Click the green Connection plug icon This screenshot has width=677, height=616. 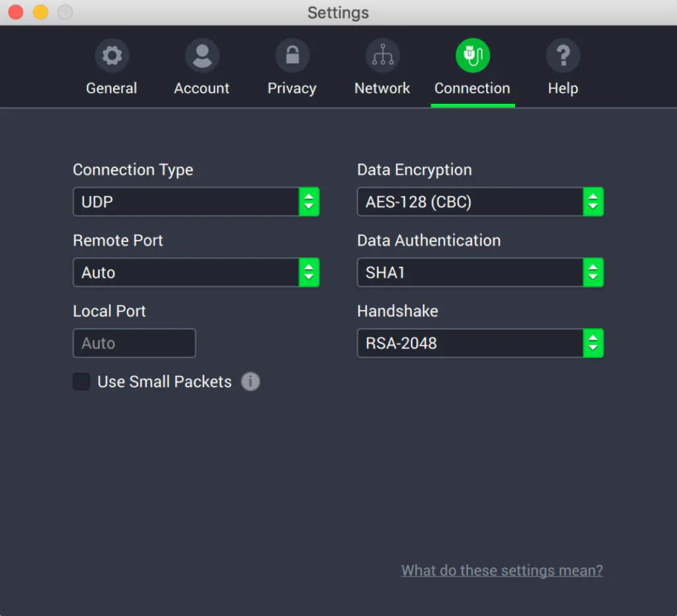pyautogui.click(x=472, y=56)
